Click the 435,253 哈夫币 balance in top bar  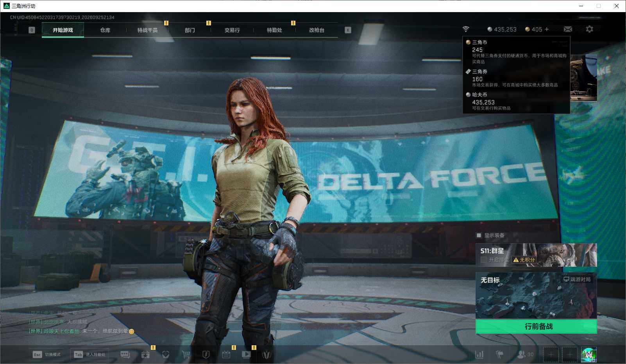click(x=502, y=29)
